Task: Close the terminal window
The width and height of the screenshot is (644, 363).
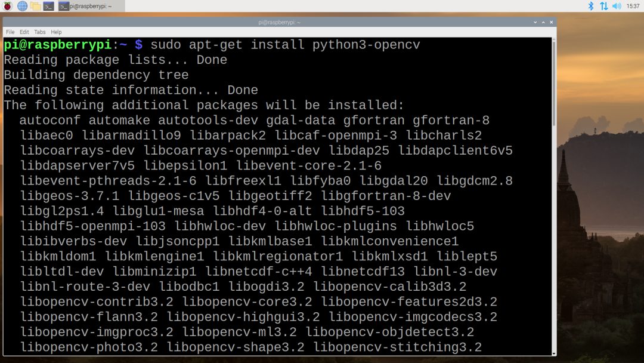Action: click(551, 22)
